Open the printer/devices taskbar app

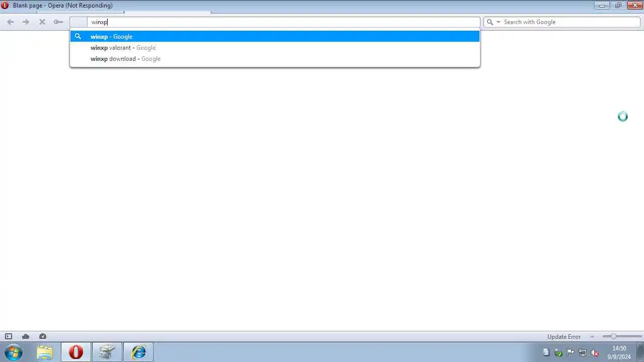(107, 352)
